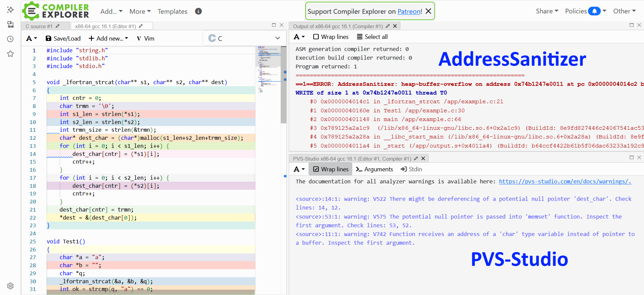The height and width of the screenshot is (295, 644).
Task: Click the star favorites icon in sidebar
Action: tap(10, 54)
